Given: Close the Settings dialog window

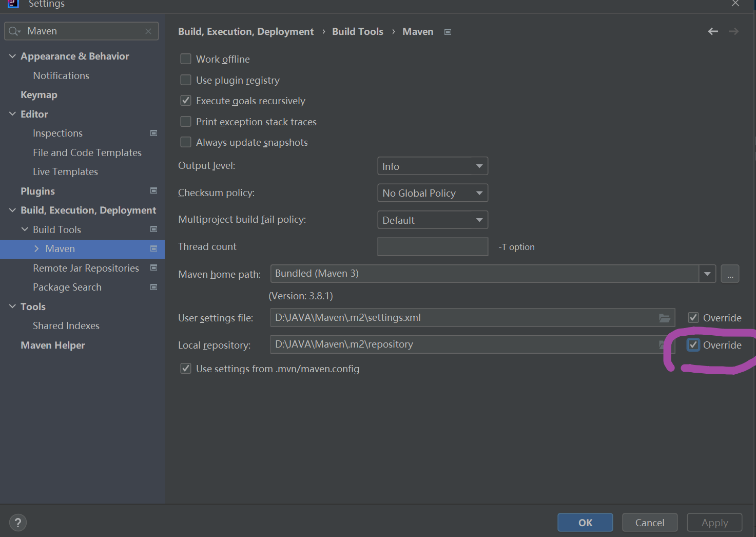Looking at the screenshot, I should pyautogui.click(x=735, y=4).
